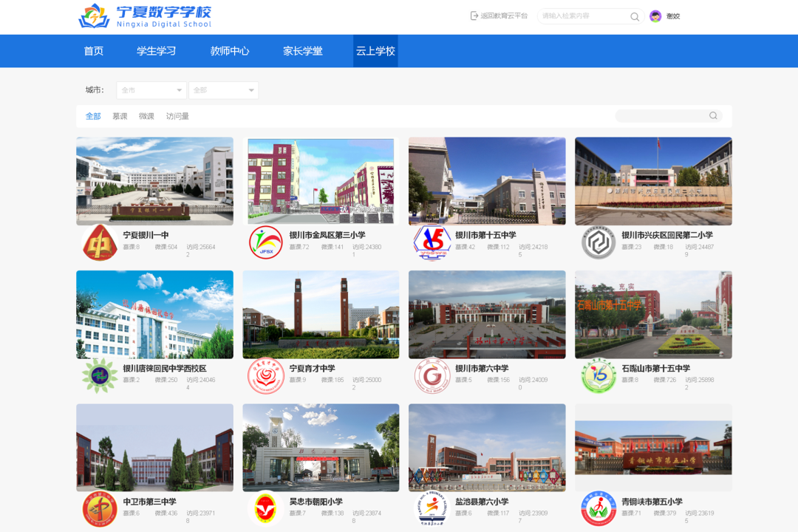Click the 返回教育云平台 link
798x532 pixels.
click(x=504, y=16)
